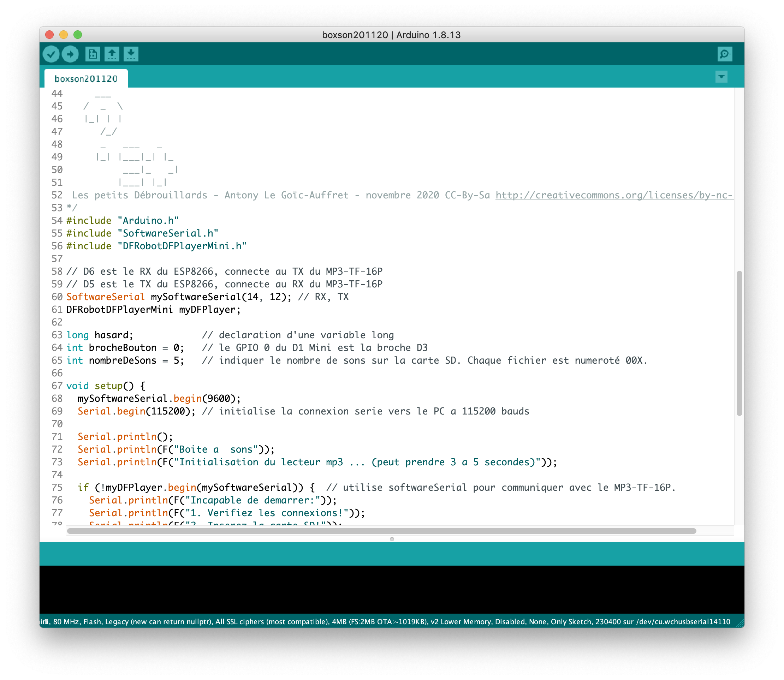The width and height of the screenshot is (784, 680).
Task: Select the boxson201120 sketch tab
Action: [86, 78]
